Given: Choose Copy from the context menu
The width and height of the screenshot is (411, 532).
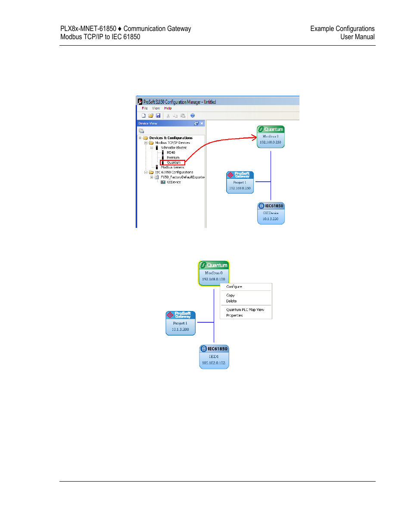Looking at the screenshot, I should [230, 296].
